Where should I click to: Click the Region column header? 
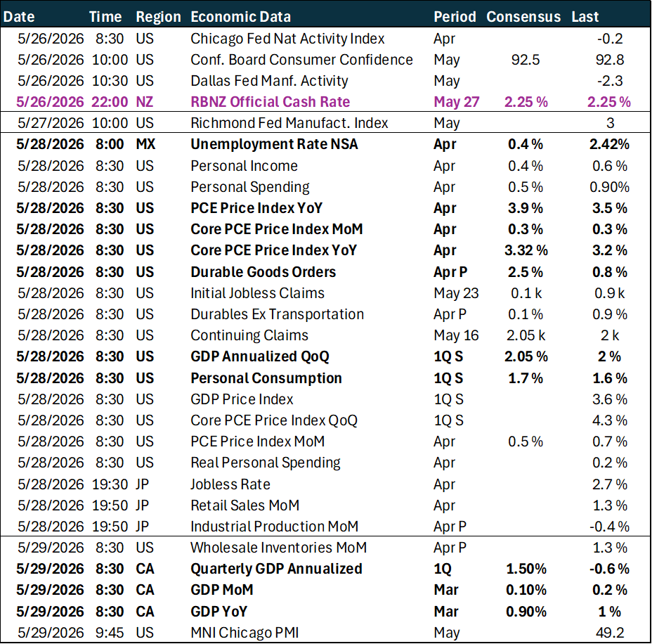point(158,17)
